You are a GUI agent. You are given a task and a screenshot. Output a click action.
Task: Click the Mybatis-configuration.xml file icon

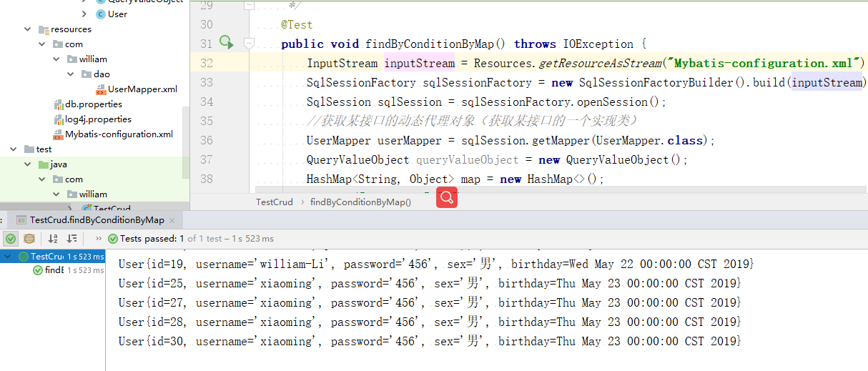tap(59, 134)
